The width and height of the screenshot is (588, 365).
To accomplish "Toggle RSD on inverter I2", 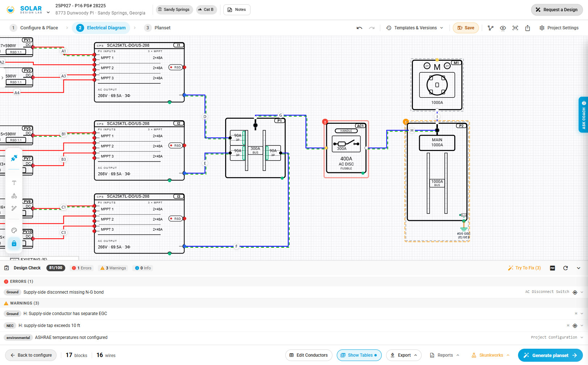I will tap(176, 146).
